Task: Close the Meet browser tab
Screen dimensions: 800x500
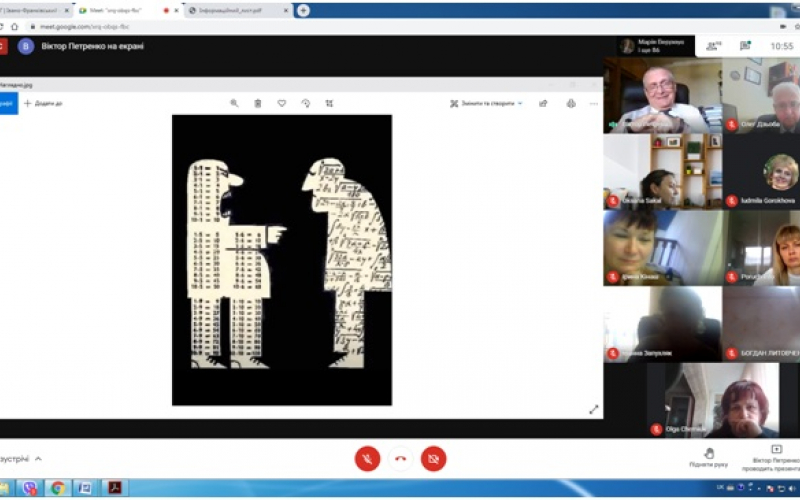Action: point(177,10)
